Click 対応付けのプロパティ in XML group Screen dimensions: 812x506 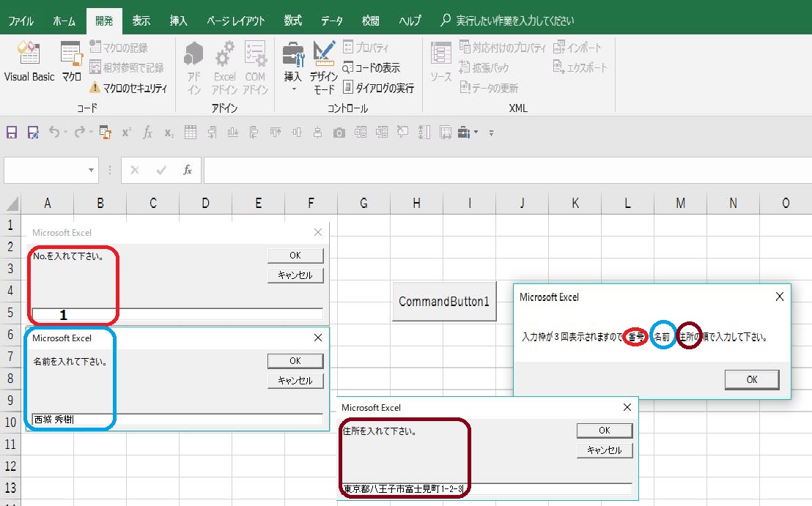click(502, 48)
